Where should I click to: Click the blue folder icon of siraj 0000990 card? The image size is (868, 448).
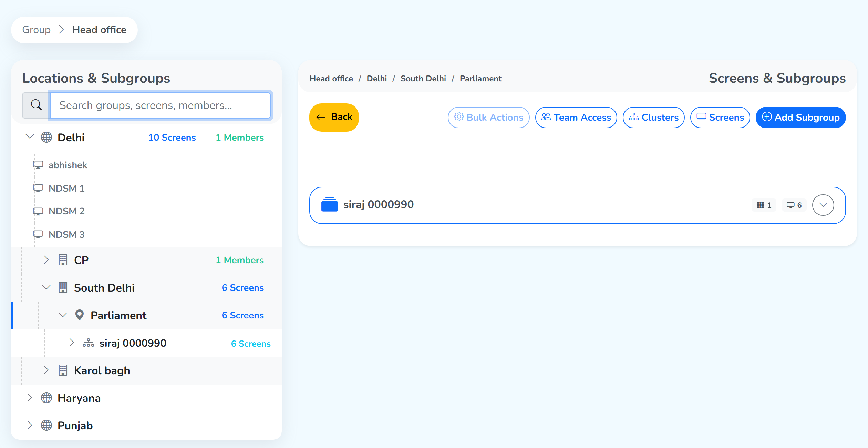tap(329, 204)
